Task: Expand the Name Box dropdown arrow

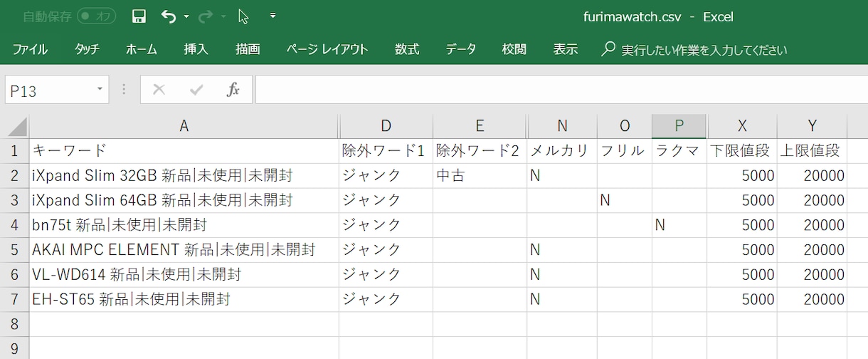Action: click(x=100, y=90)
